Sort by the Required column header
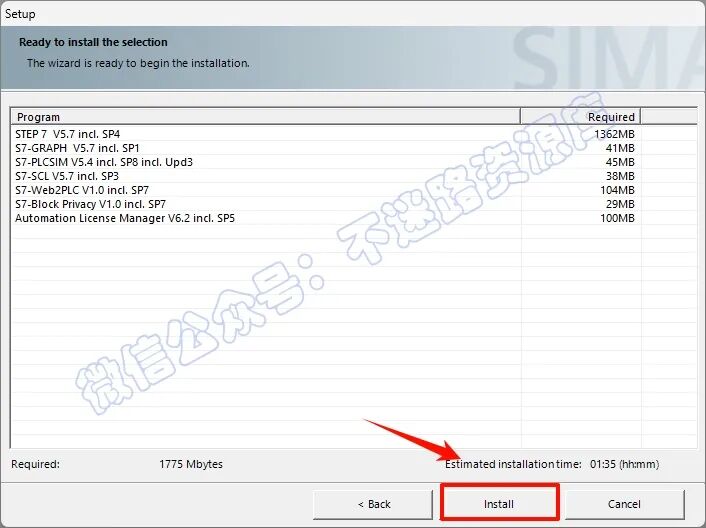Viewport: 706px width, 528px height. point(580,117)
